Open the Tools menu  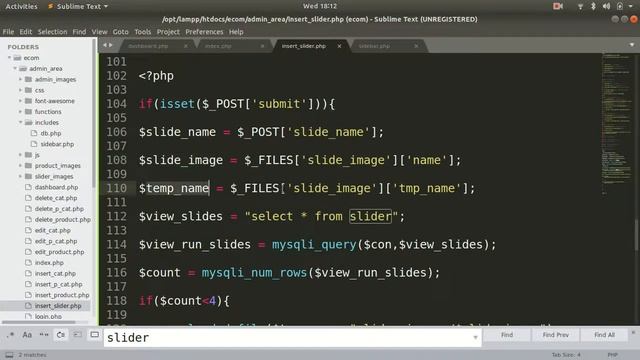[x=142, y=32]
